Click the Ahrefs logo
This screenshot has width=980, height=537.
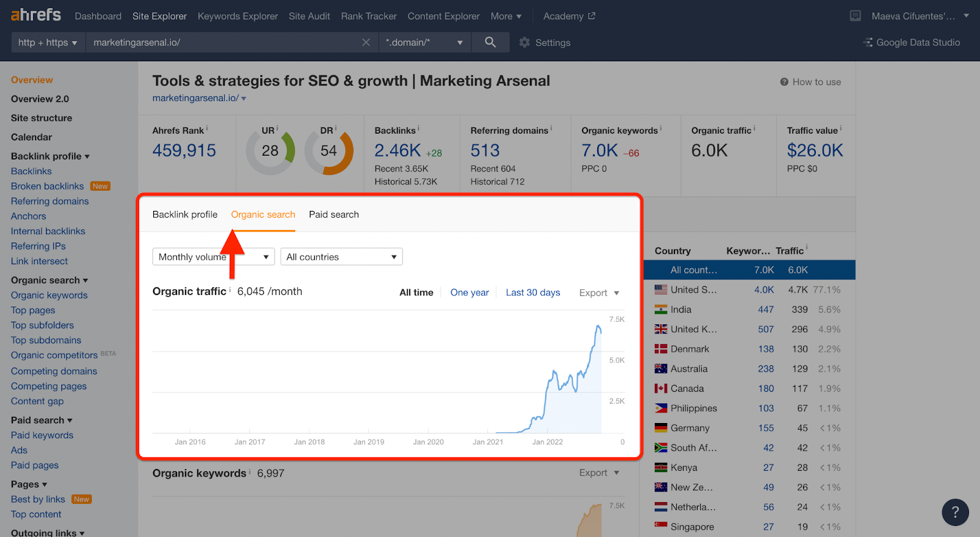click(36, 15)
